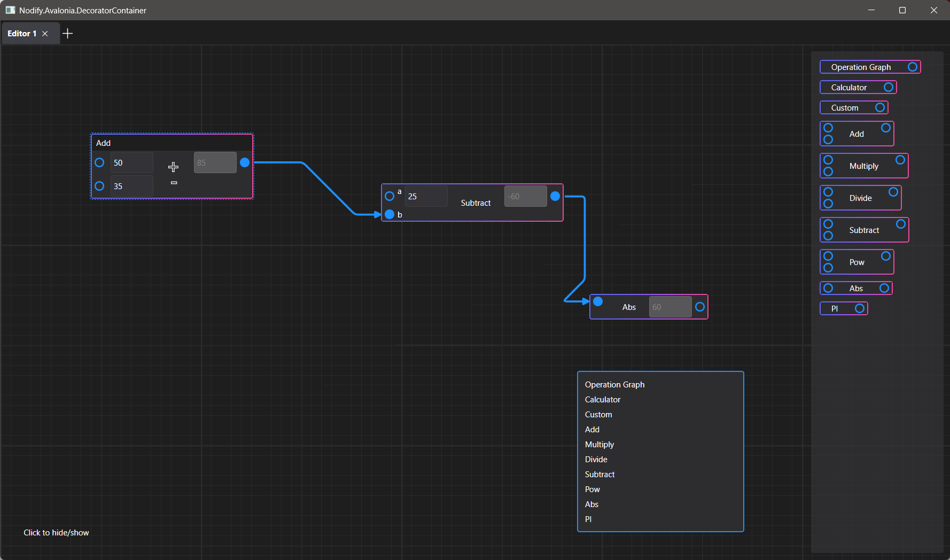Click the Subtract node output connector
The image size is (950, 560).
(555, 196)
